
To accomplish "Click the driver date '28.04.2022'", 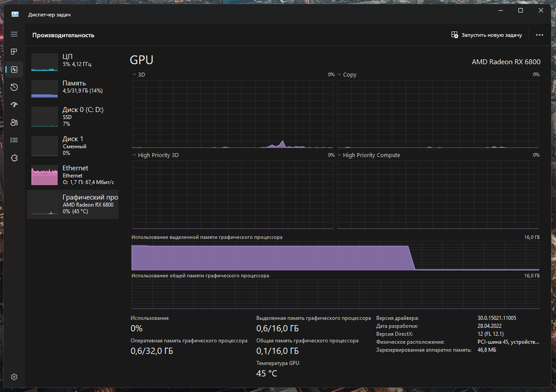I will point(489,326).
